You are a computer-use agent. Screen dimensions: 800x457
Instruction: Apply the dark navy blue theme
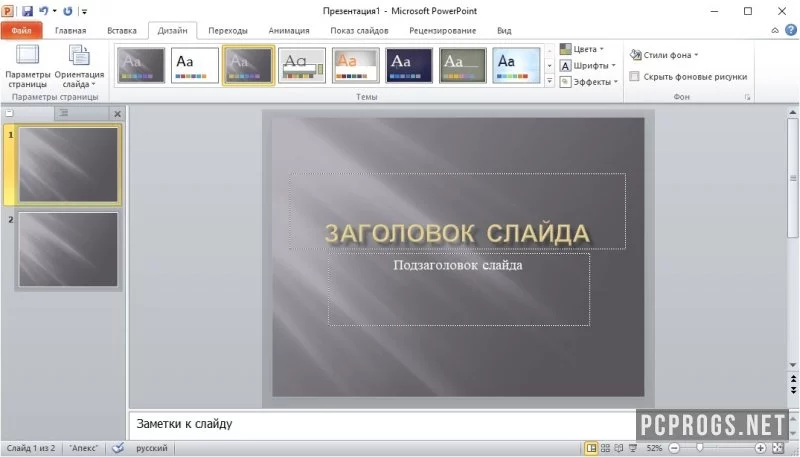(409, 65)
